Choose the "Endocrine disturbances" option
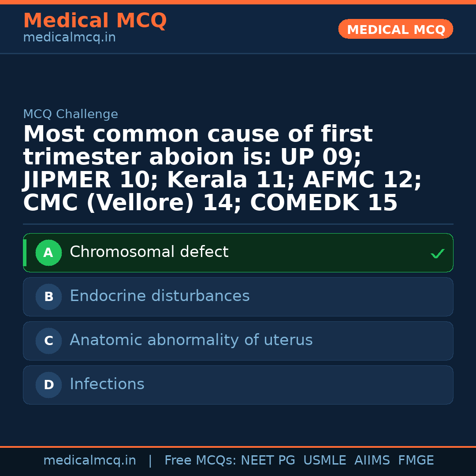The height and width of the screenshot is (476, 476). (x=160, y=296)
